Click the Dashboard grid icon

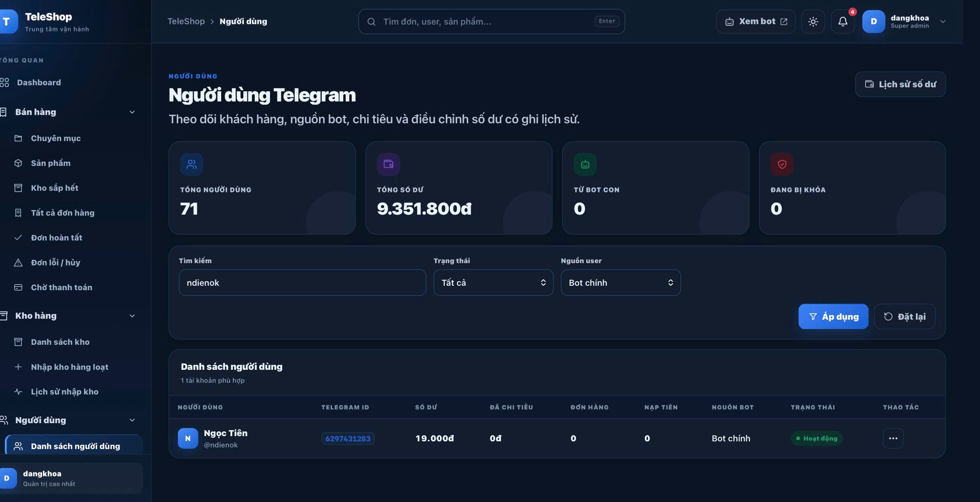[4, 82]
